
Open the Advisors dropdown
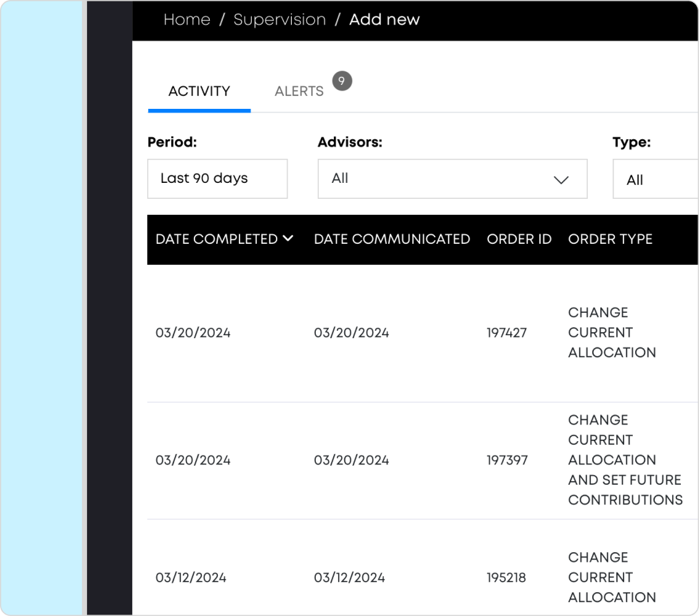452,178
